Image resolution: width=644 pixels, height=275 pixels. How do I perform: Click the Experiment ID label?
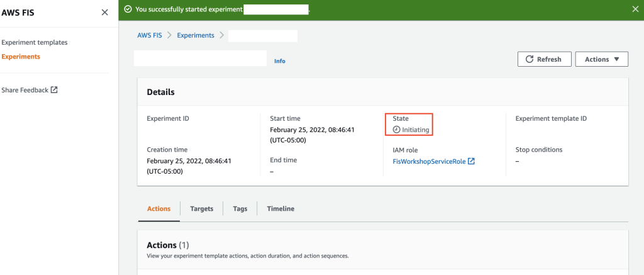[x=168, y=118]
